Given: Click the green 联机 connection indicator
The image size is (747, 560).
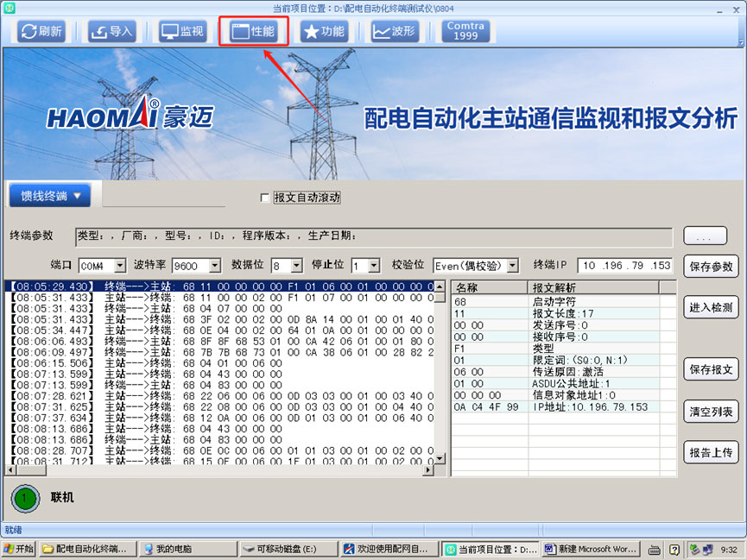Looking at the screenshot, I should click(27, 498).
